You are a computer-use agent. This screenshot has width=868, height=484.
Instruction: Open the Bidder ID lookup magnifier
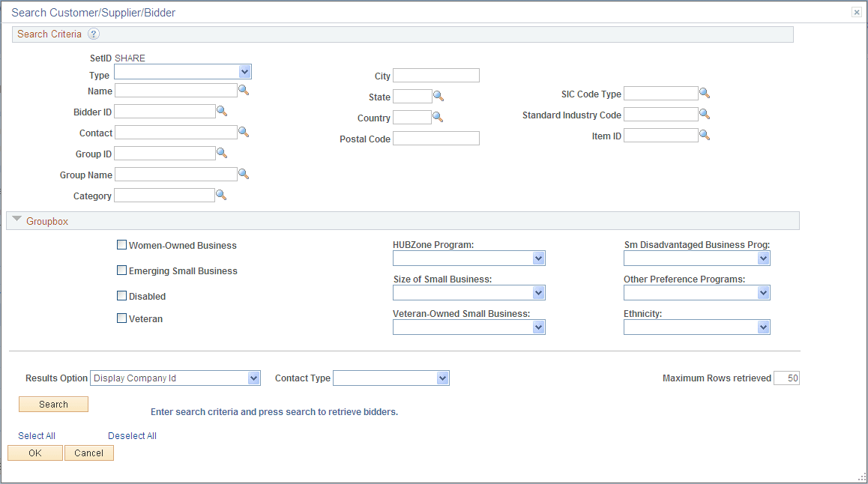point(222,110)
